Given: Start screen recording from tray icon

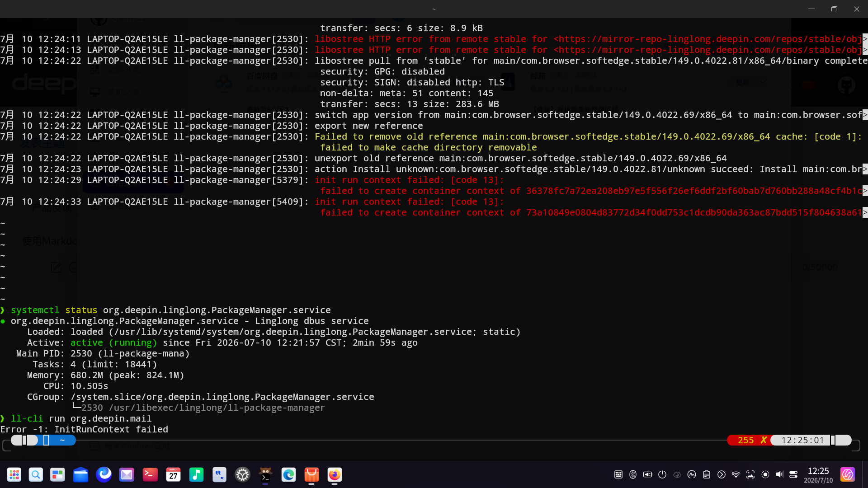Looking at the screenshot, I should (x=765, y=474).
